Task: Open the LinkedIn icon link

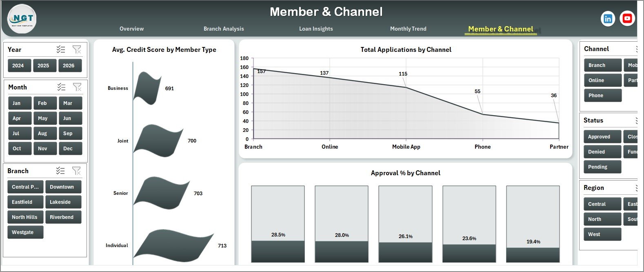Action: pyautogui.click(x=608, y=19)
